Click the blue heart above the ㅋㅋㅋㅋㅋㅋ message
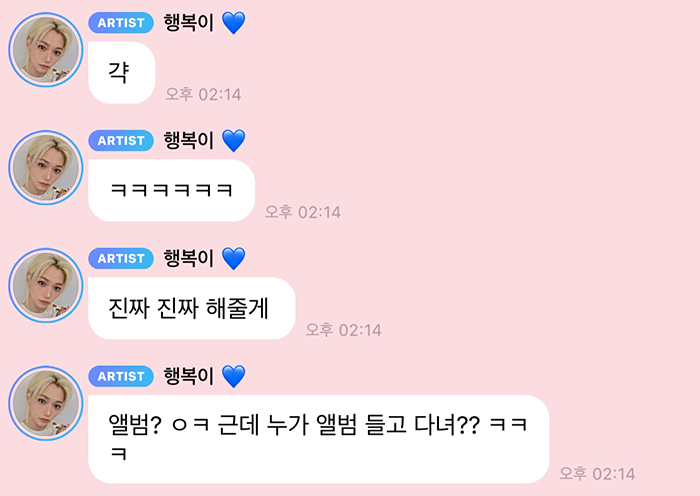 click(233, 141)
